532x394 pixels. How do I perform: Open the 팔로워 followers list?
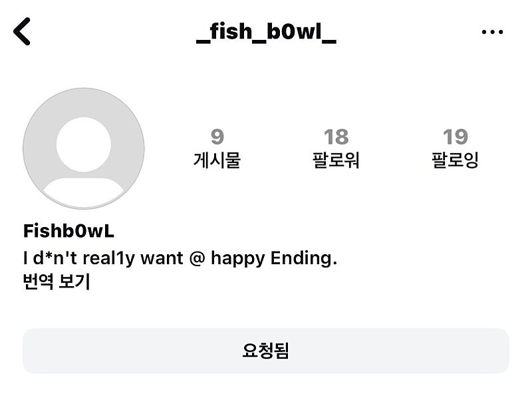[x=336, y=160]
